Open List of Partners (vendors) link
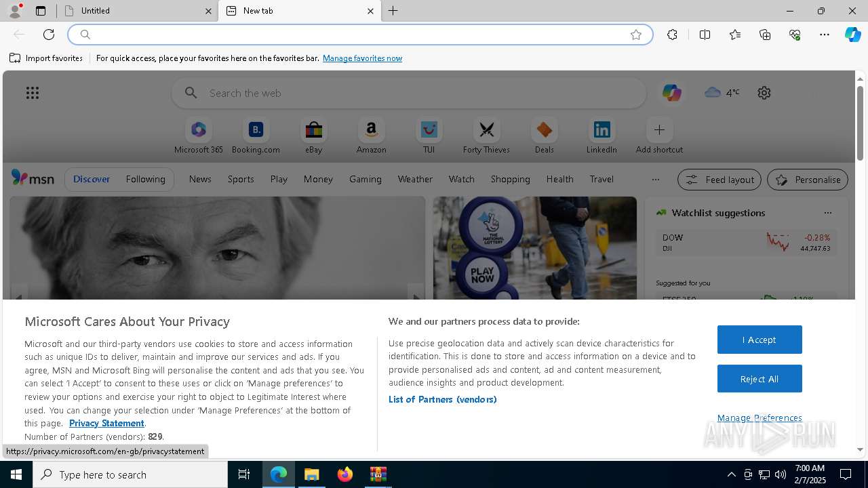 click(442, 399)
